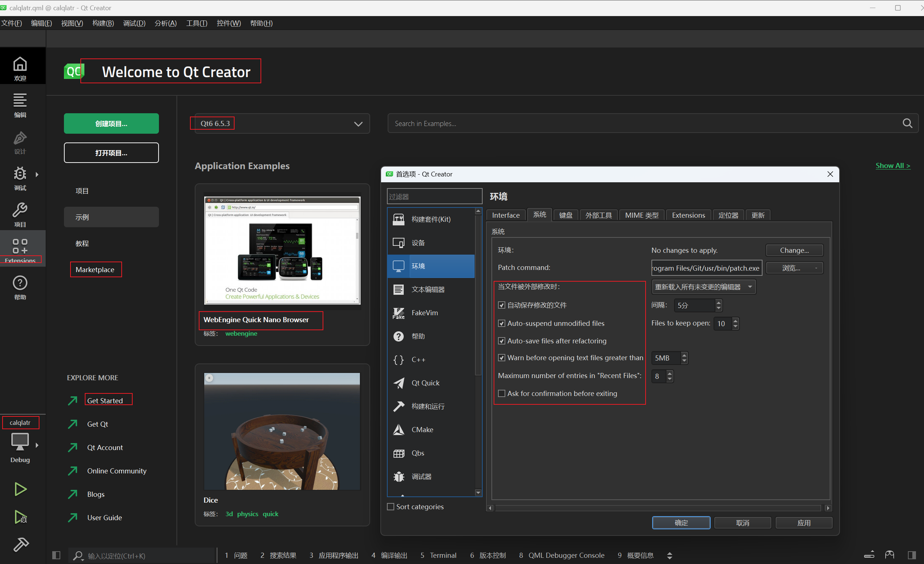This screenshot has height=564, width=924.
Task: Open the 工具(T) menu
Action: pos(197,23)
